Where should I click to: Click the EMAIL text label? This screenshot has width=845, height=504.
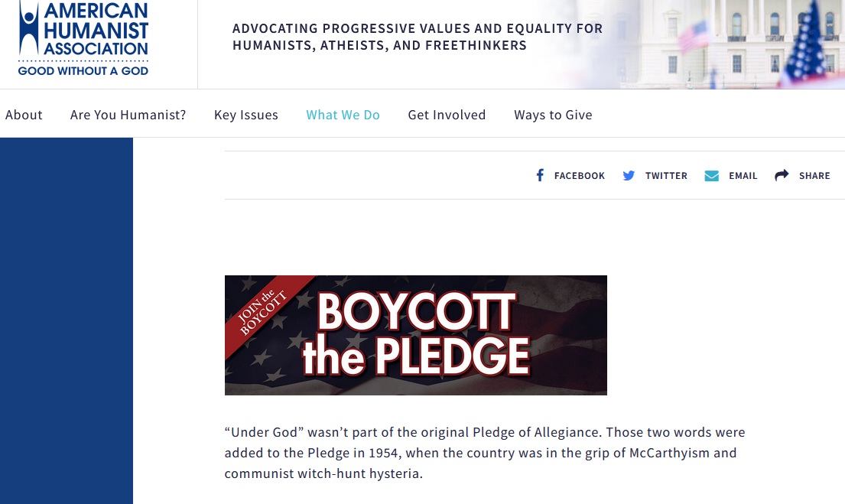(743, 176)
